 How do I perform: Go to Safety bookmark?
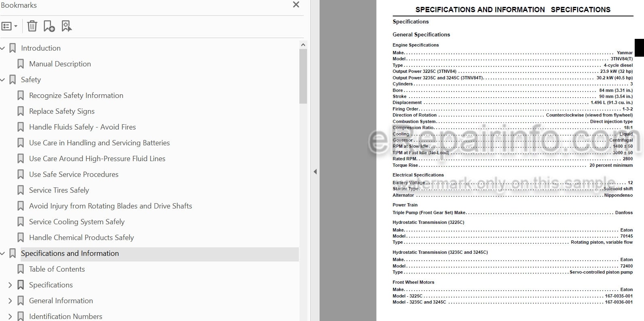click(31, 80)
